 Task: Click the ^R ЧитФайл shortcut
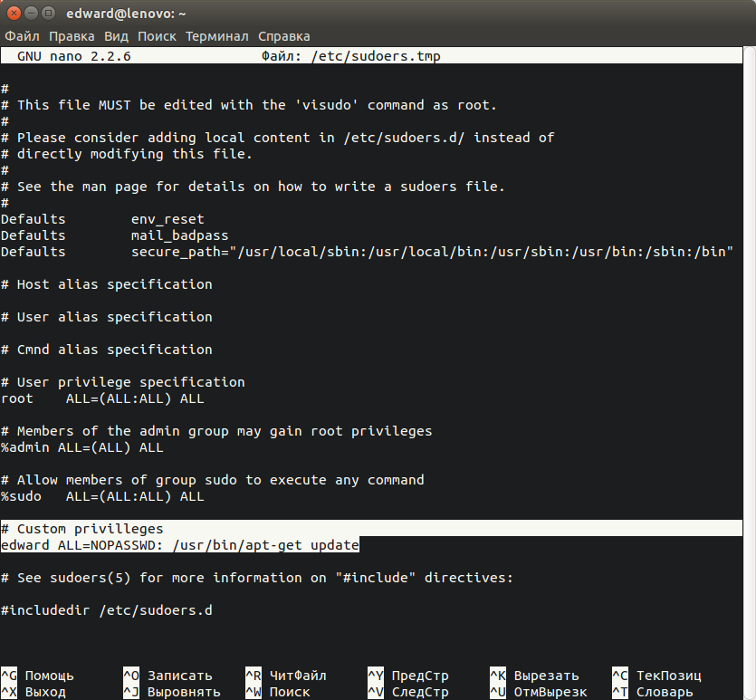click(x=286, y=676)
